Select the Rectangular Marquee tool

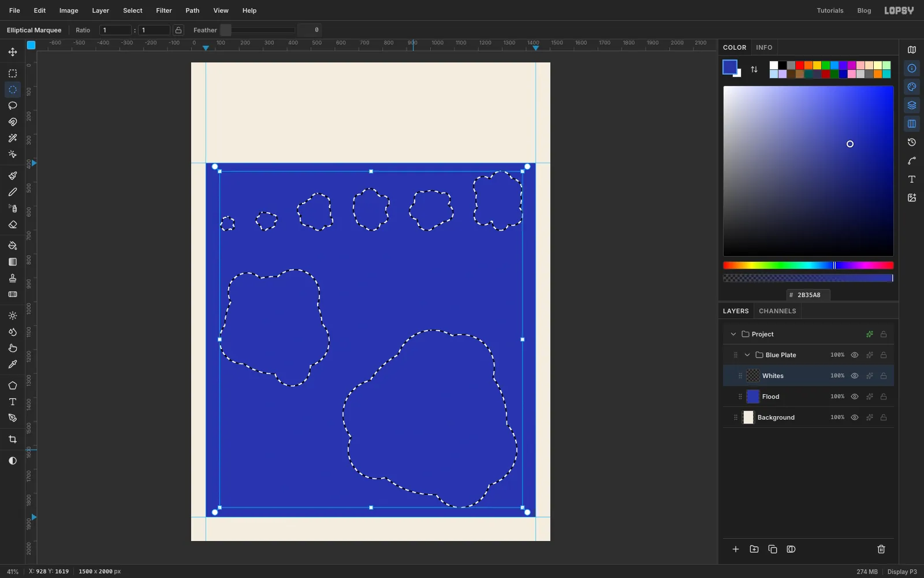point(13,73)
